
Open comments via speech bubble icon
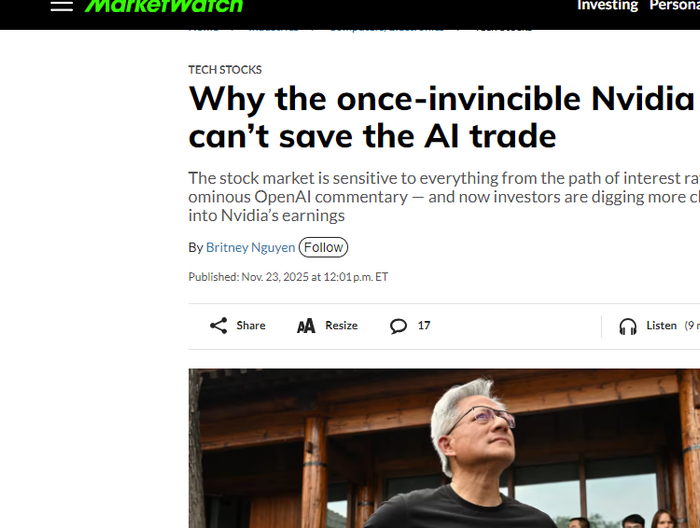tap(398, 326)
